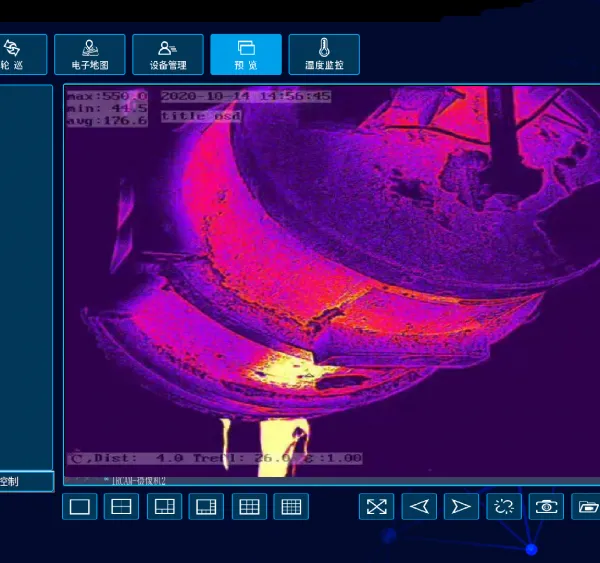
Task: Click the broken-link disconnect icon
Action: pos(504,507)
